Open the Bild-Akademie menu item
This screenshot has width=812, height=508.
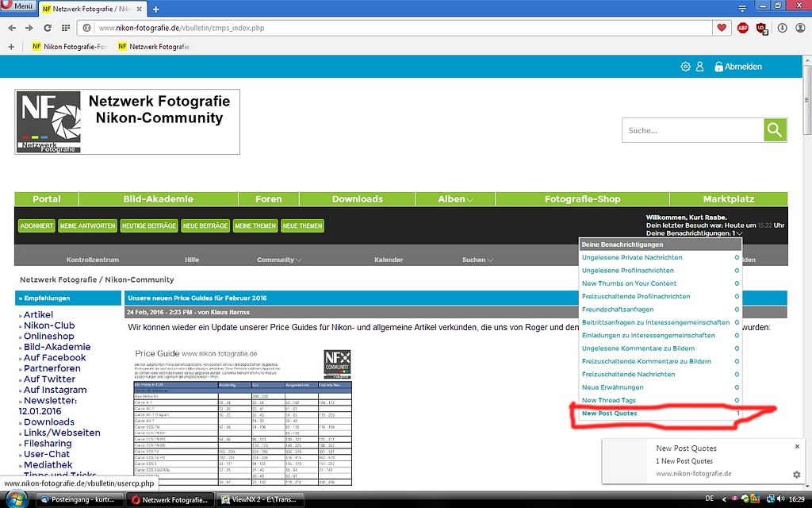click(x=159, y=199)
